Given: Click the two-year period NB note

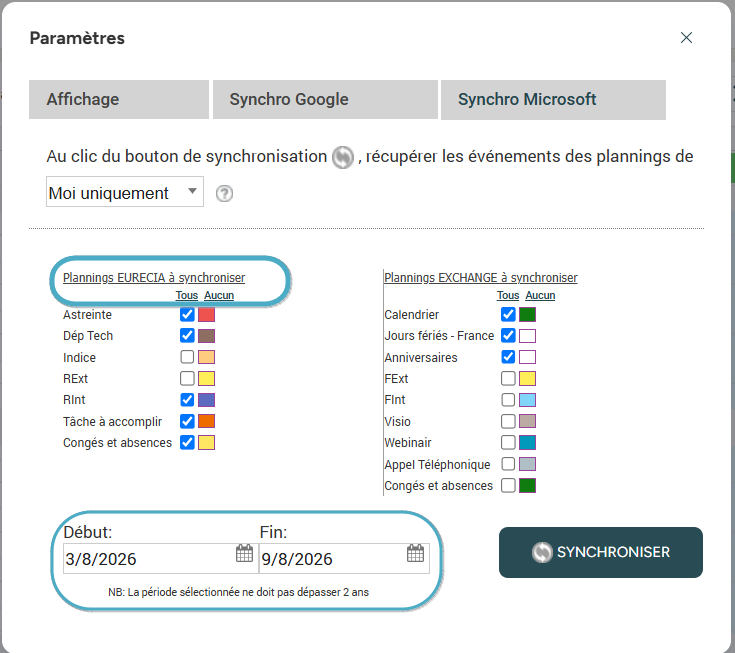Looking at the screenshot, I should (239, 592).
